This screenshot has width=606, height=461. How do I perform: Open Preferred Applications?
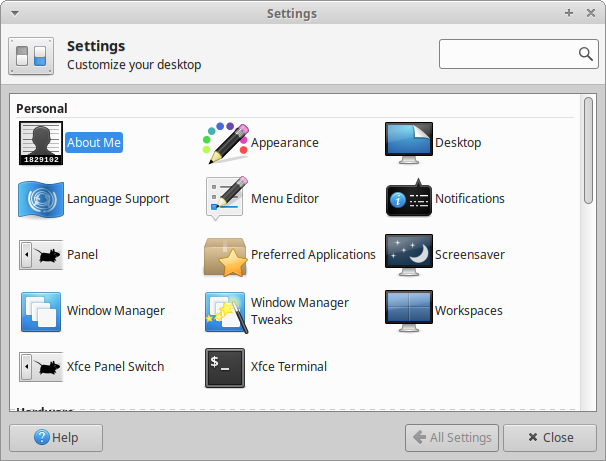point(226,255)
